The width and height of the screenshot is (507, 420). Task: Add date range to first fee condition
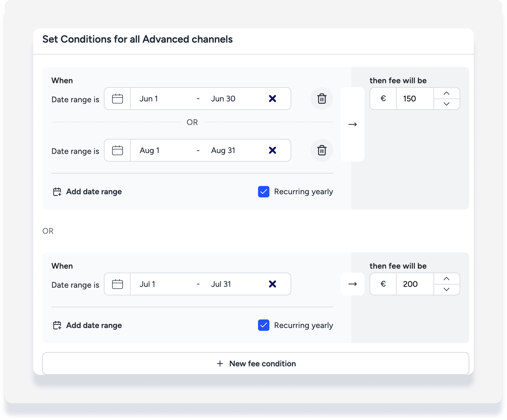pyautogui.click(x=87, y=192)
